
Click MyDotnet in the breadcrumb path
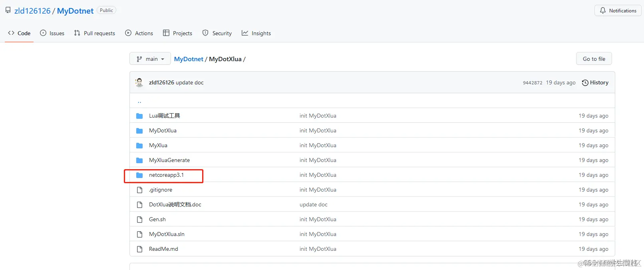(x=189, y=59)
